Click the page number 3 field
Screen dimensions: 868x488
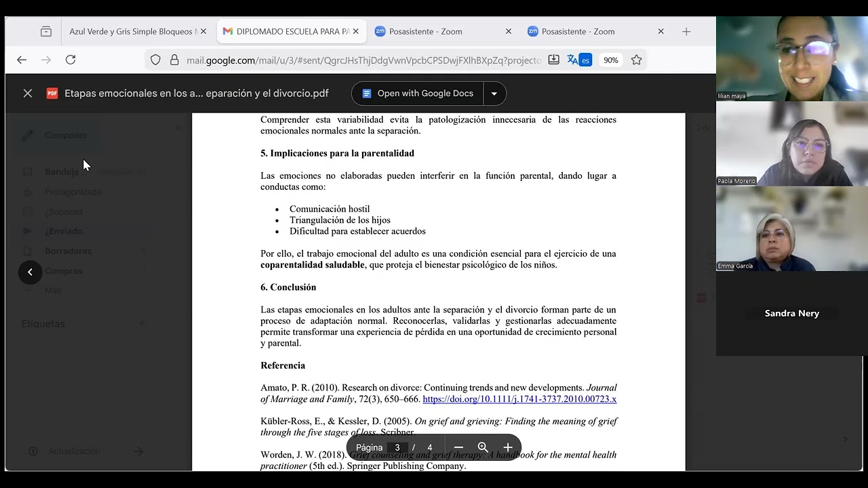click(397, 447)
